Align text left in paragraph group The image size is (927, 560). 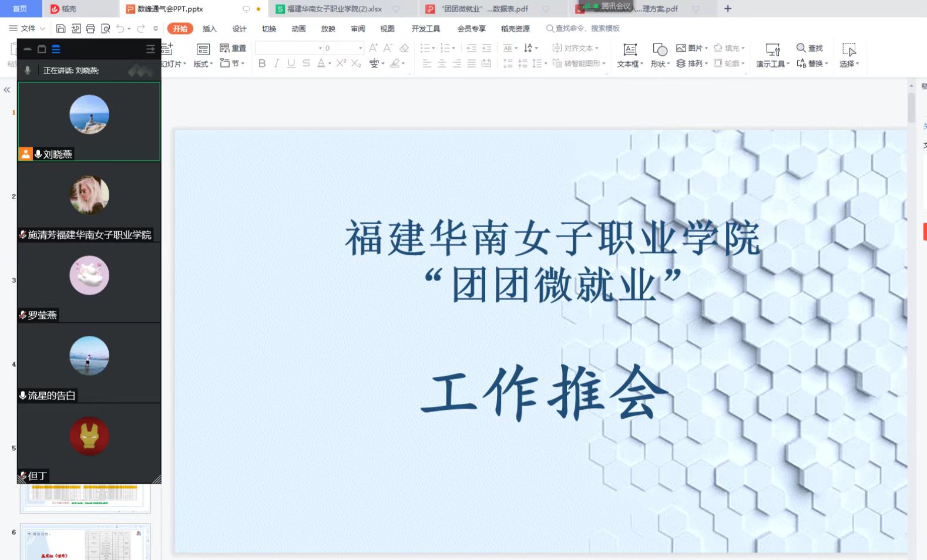[427, 63]
